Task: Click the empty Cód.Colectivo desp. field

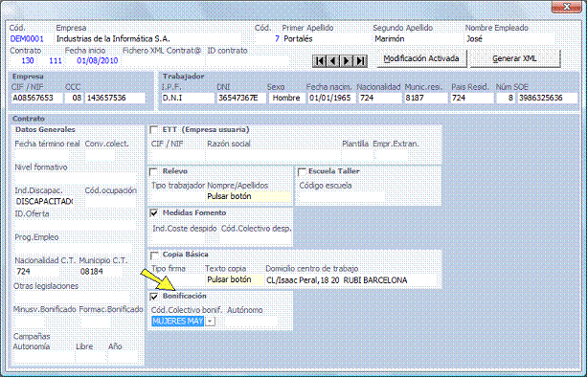Action: tap(256, 239)
